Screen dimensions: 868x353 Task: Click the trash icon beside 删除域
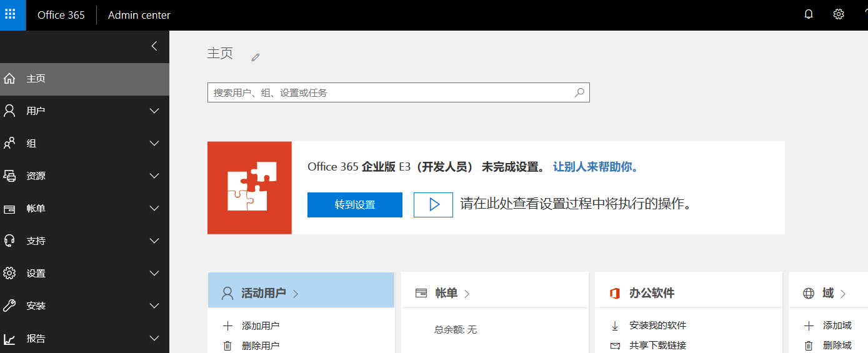pos(809,346)
